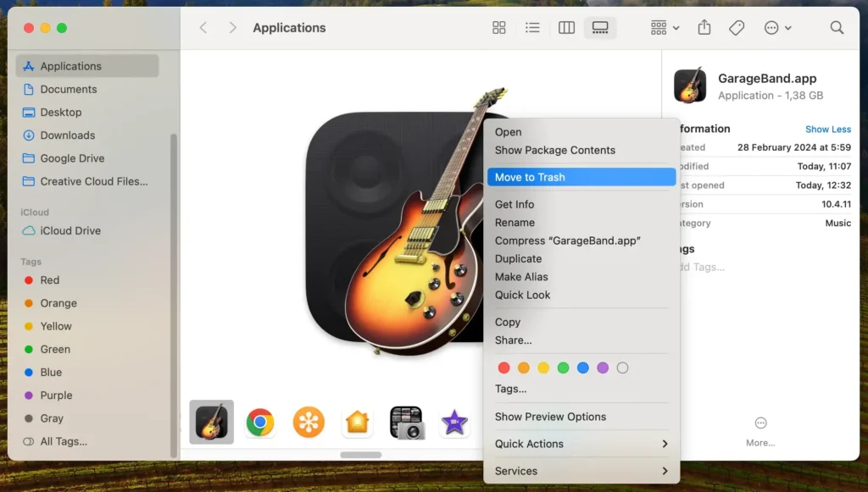
Task: Select the iMovie star app icon
Action: point(454,423)
